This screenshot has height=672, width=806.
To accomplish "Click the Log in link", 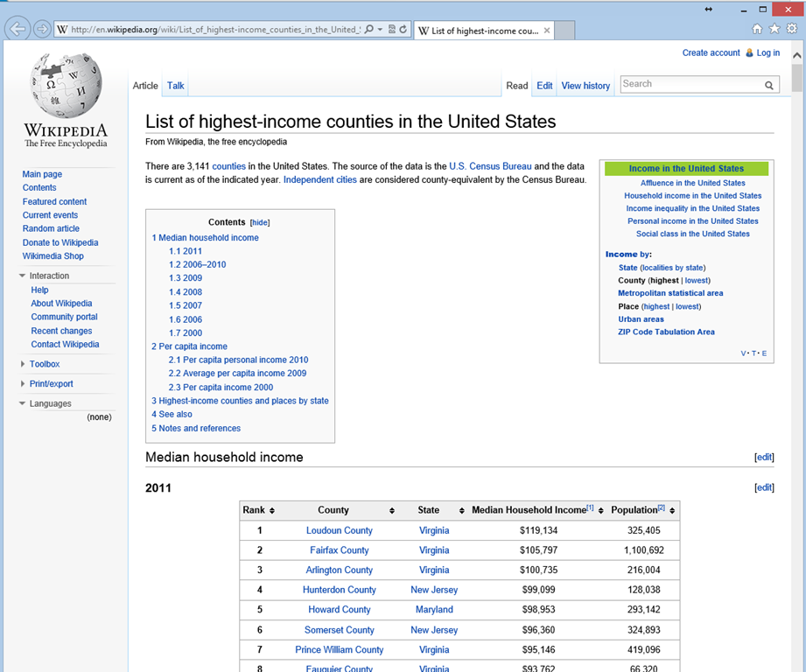I will [x=768, y=52].
